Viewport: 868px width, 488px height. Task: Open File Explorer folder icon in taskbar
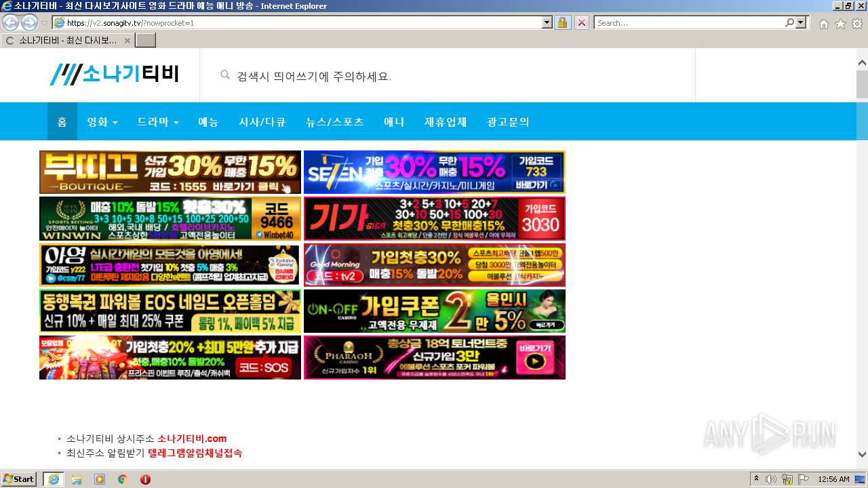click(x=77, y=479)
